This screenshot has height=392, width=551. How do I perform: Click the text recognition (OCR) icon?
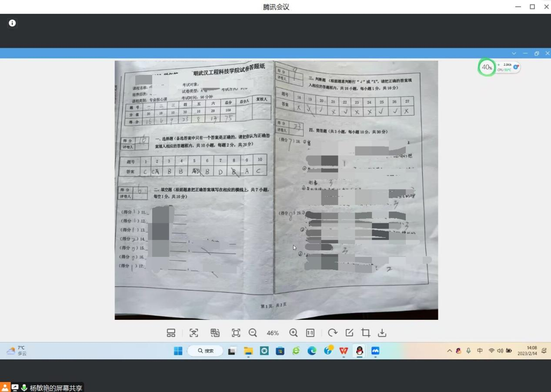pos(194,333)
